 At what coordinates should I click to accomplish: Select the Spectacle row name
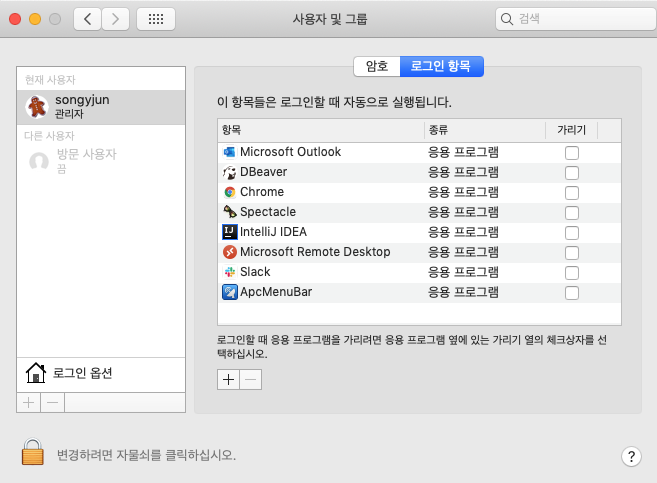(x=268, y=212)
